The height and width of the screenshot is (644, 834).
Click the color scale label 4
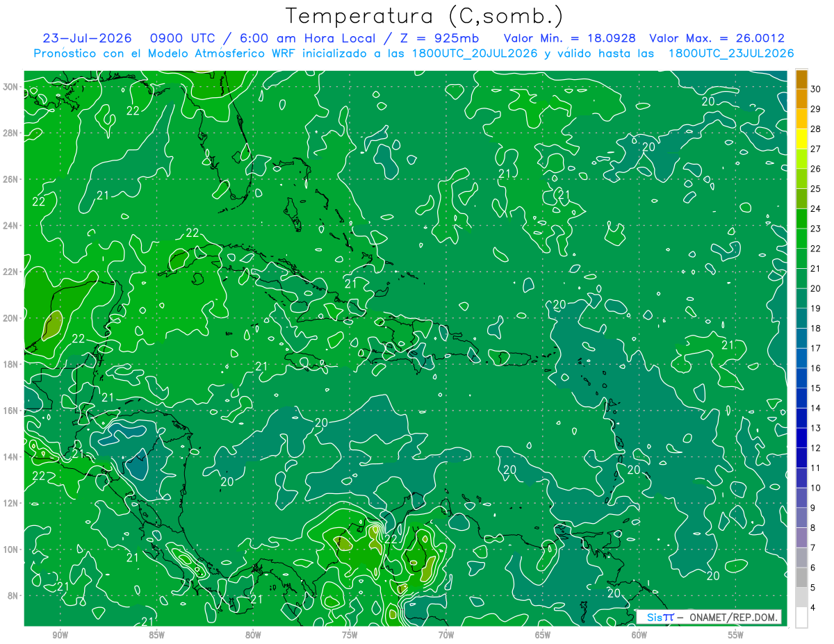click(x=814, y=609)
